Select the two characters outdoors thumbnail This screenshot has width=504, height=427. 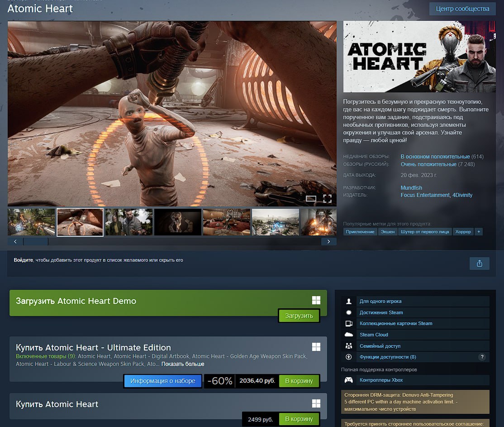click(129, 222)
